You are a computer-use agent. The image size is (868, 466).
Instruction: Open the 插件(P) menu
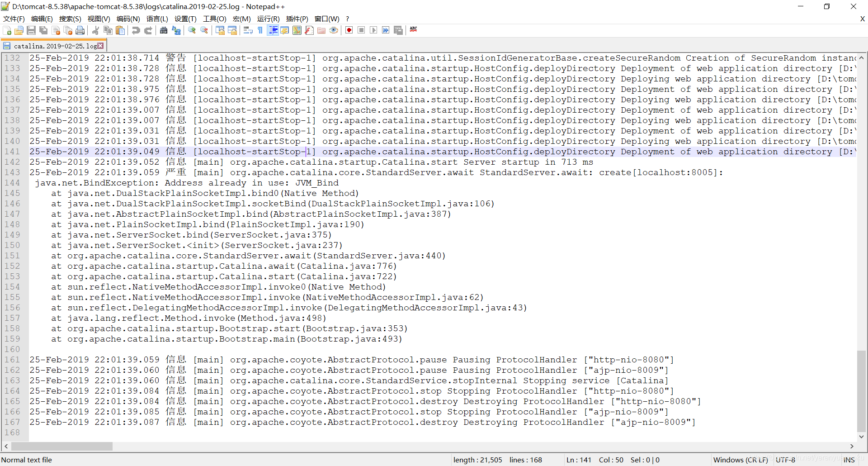[x=297, y=19]
